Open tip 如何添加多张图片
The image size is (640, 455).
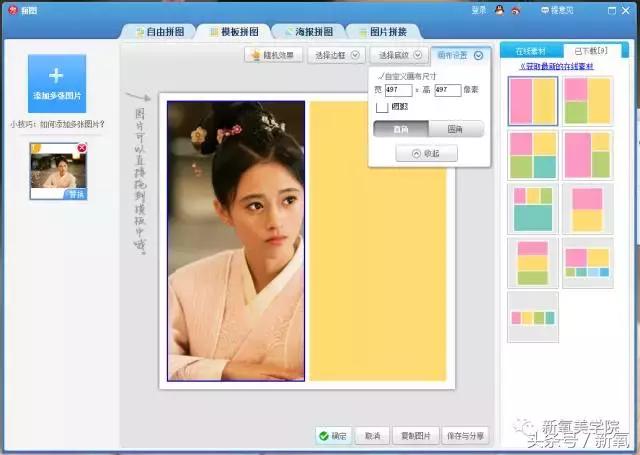coord(57,124)
